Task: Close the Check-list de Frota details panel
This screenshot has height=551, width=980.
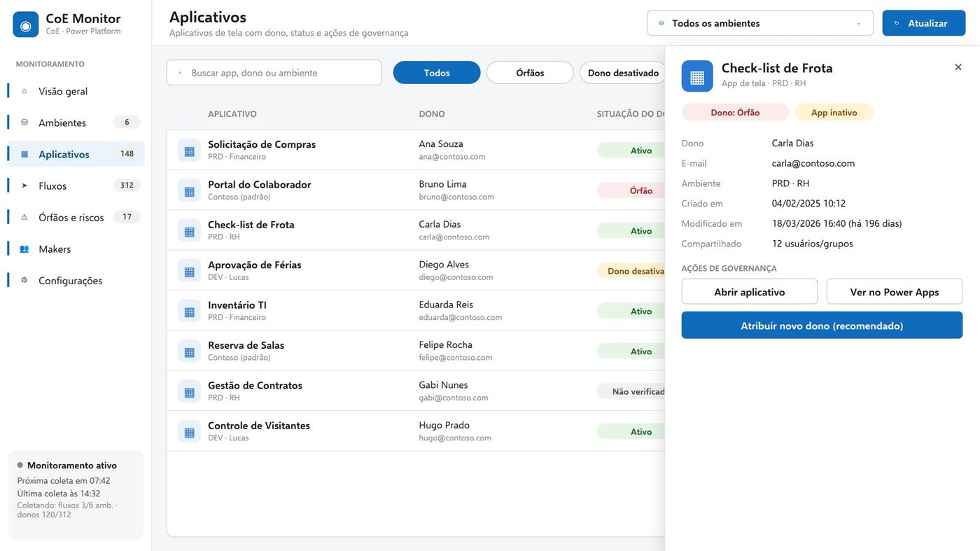Action: (x=958, y=67)
